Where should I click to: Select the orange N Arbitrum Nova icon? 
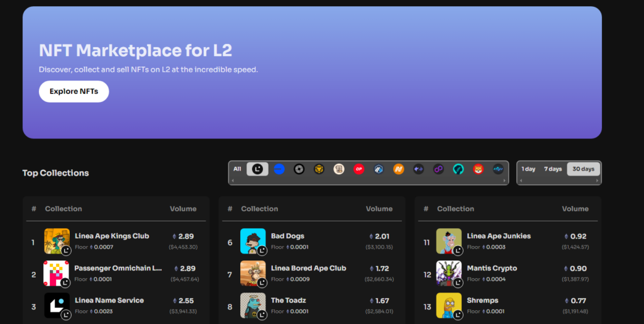398,169
